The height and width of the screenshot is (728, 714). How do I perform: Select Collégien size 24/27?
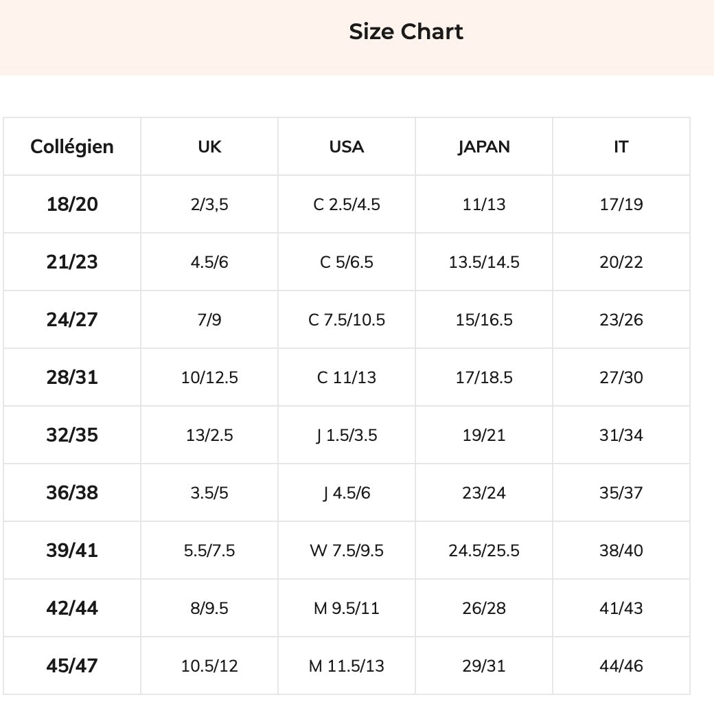[72, 319]
